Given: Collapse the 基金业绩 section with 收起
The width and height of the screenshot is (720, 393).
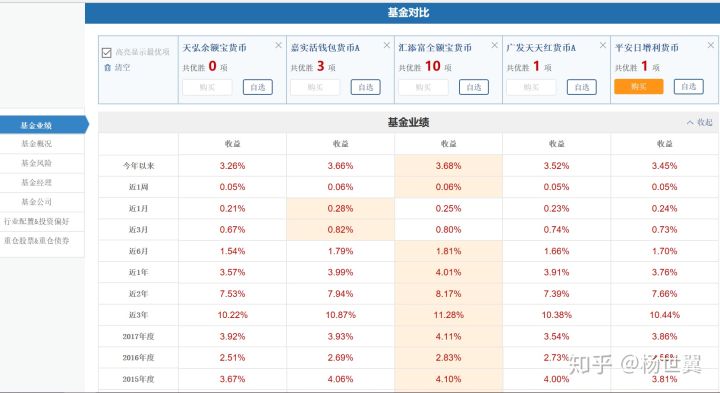Looking at the screenshot, I should click(699, 122).
